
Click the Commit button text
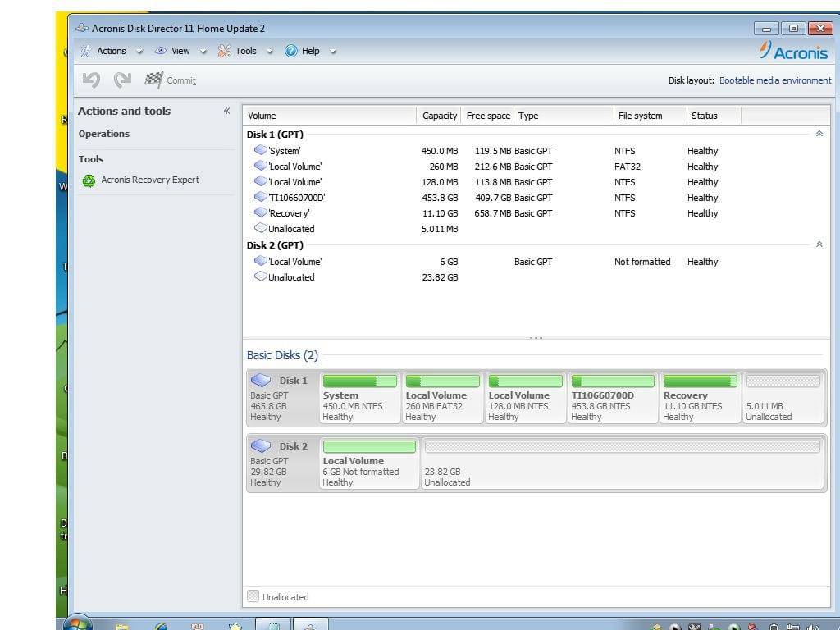point(181,81)
